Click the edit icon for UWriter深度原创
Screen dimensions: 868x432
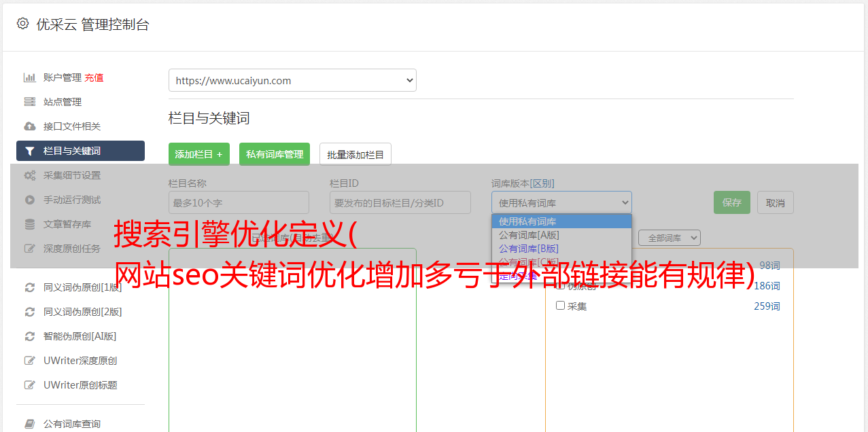[30, 361]
